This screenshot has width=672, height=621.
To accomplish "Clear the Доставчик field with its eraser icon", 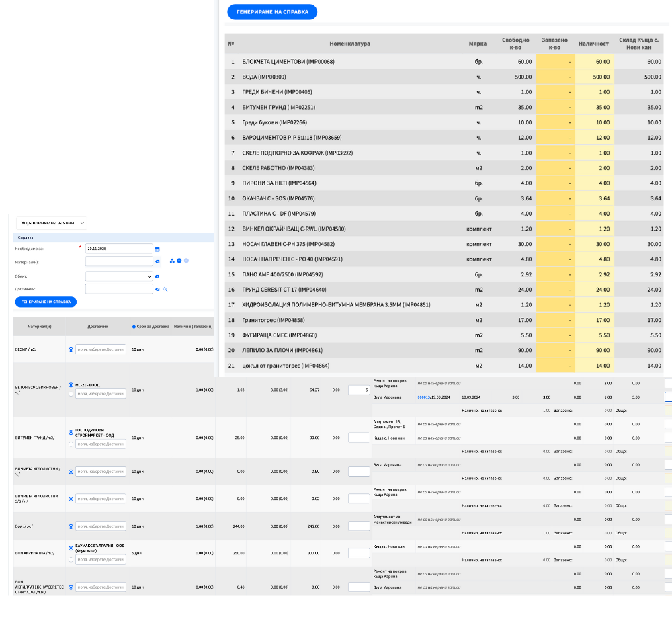I will point(157,289).
